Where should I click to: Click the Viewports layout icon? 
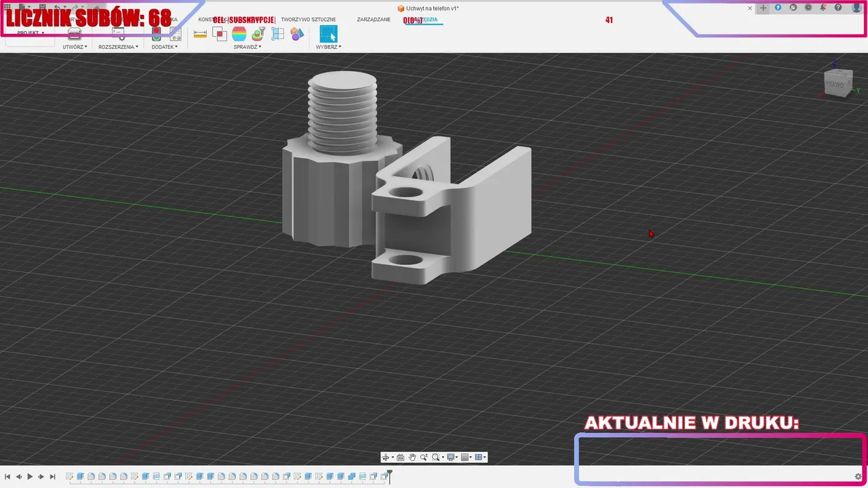pyautogui.click(x=479, y=457)
